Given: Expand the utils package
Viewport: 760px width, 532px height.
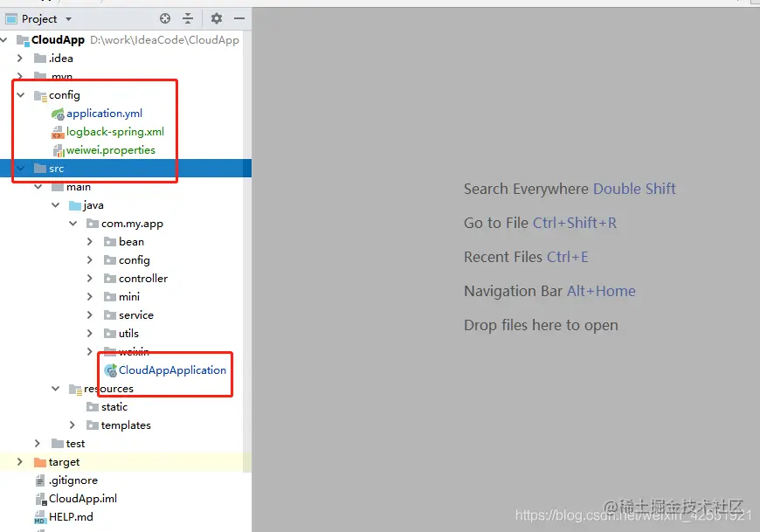Looking at the screenshot, I should [x=90, y=334].
